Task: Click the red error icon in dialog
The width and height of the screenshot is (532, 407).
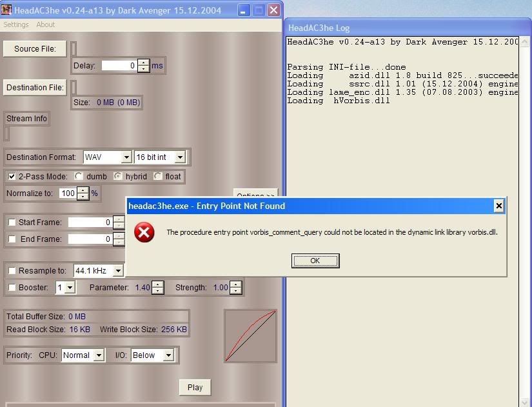Action: tap(144, 232)
